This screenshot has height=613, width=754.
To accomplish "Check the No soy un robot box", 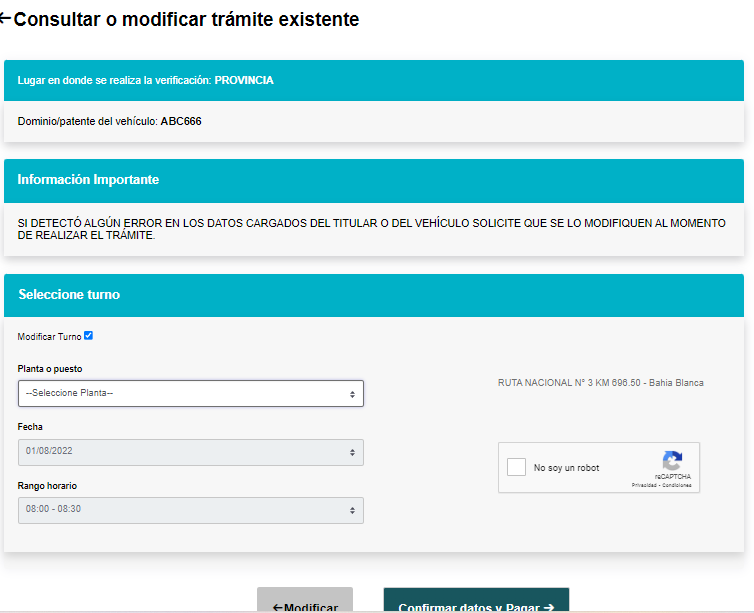I will coord(516,467).
